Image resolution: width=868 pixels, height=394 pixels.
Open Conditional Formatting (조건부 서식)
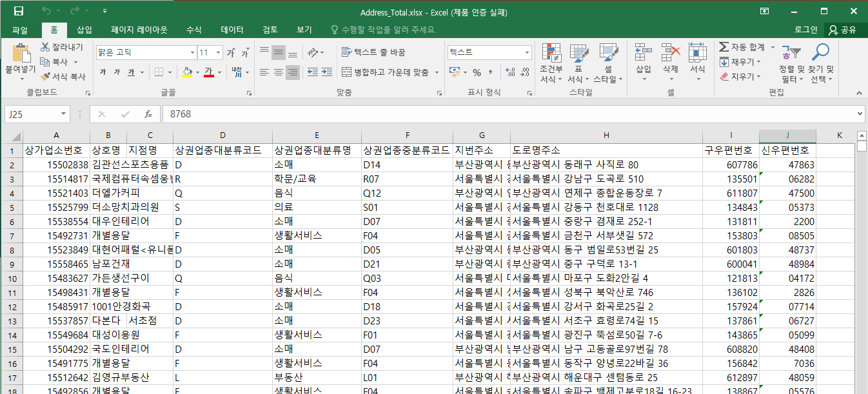[x=551, y=64]
